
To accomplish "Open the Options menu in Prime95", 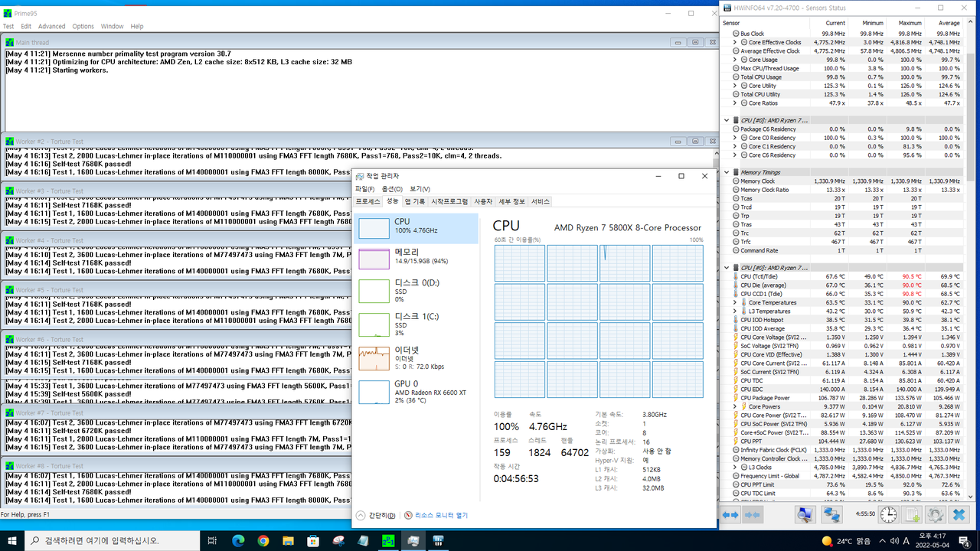I will 83,26.
